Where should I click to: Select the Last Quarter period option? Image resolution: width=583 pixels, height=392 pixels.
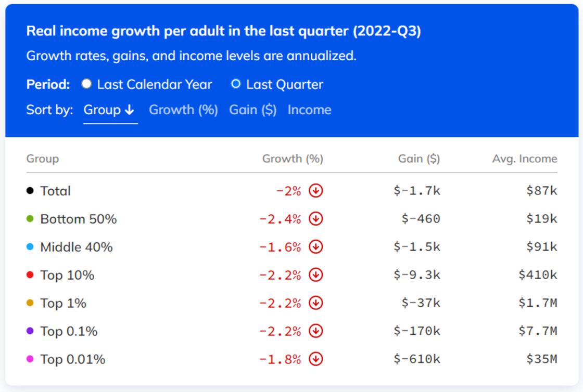click(236, 84)
